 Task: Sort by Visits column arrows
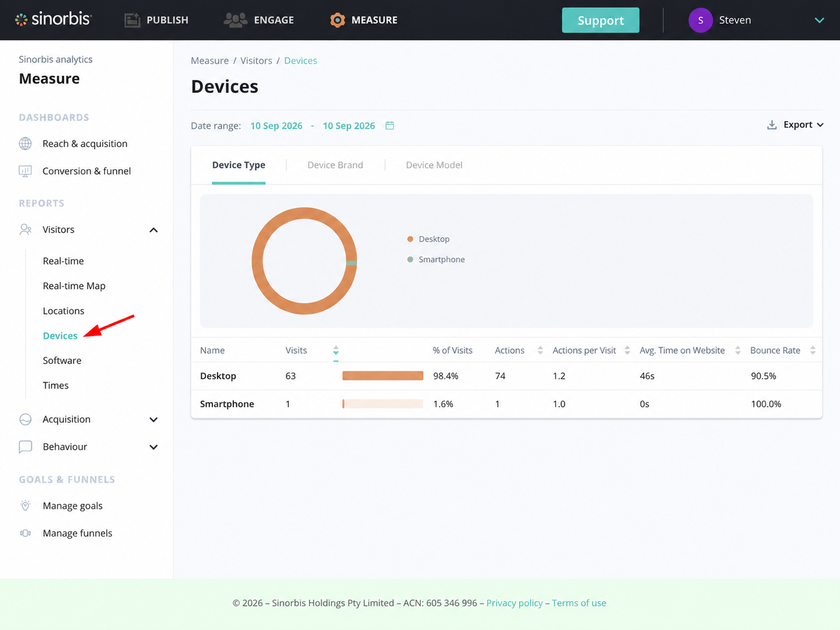tap(336, 350)
